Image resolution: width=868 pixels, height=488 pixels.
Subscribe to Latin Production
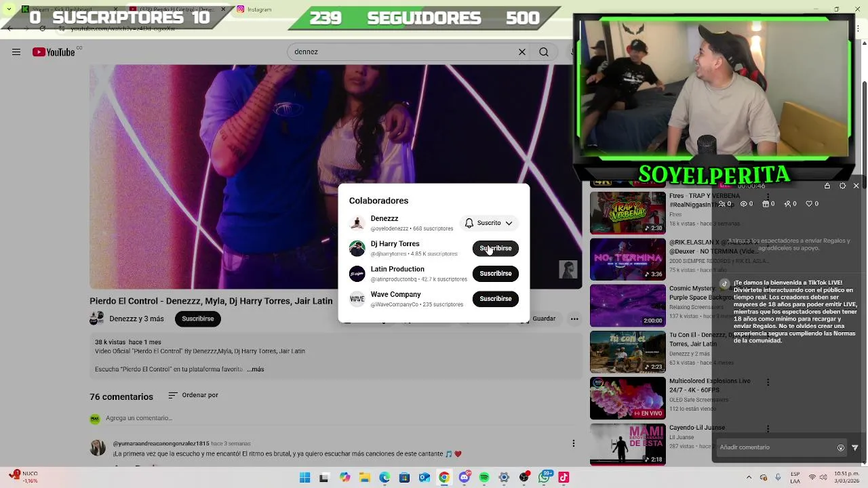(496, 274)
